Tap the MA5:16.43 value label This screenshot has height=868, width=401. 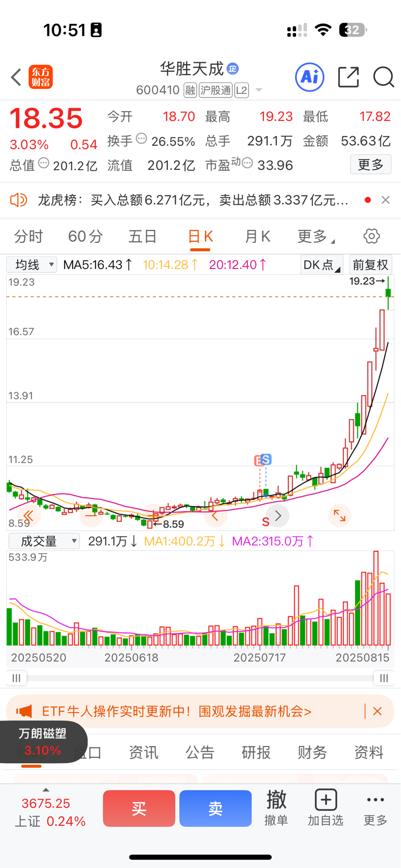(x=98, y=265)
